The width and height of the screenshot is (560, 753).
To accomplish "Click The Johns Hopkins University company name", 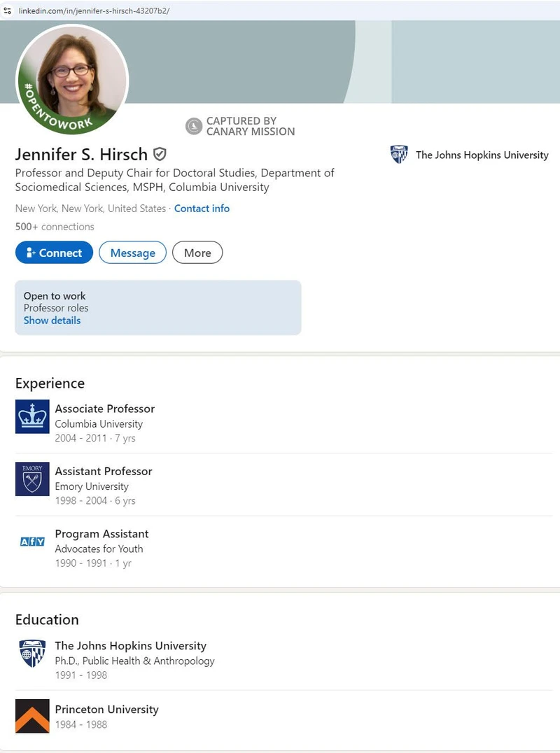I will click(482, 155).
